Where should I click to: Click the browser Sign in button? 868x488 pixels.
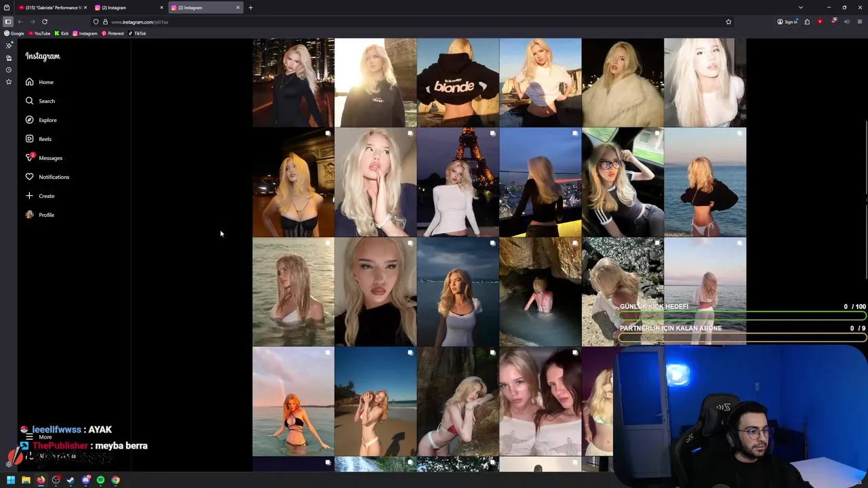point(787,22)
